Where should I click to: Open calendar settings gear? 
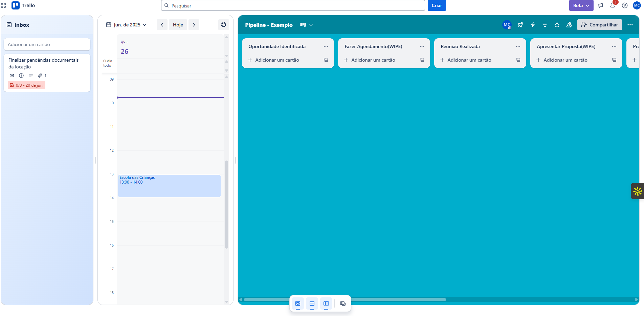[x=224, y=25]
